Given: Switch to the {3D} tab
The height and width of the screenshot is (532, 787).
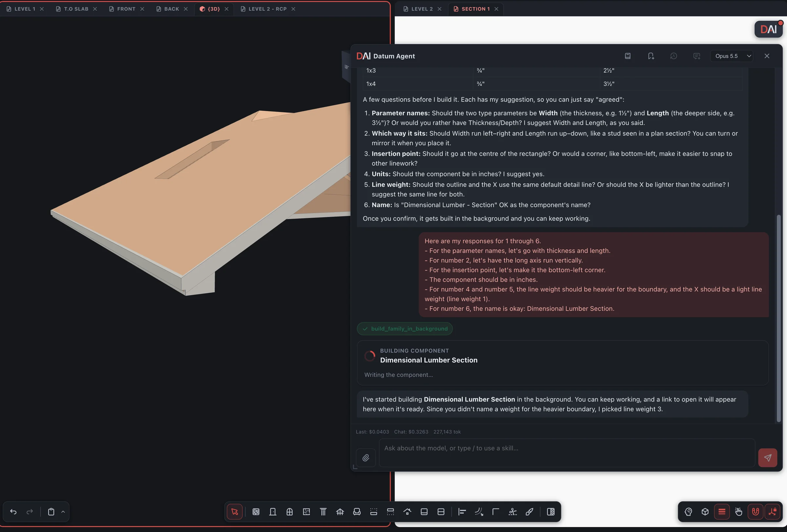Looking at the screenshot, I should pos(214,9).
